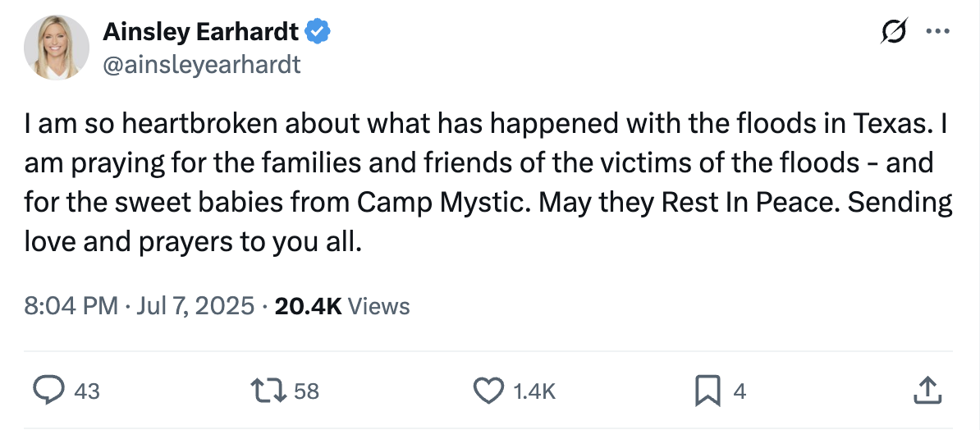The image size is (980, 430).
Task: Click the 1.4K likes count
Action: pyautogui.click(x=534, y=392)
